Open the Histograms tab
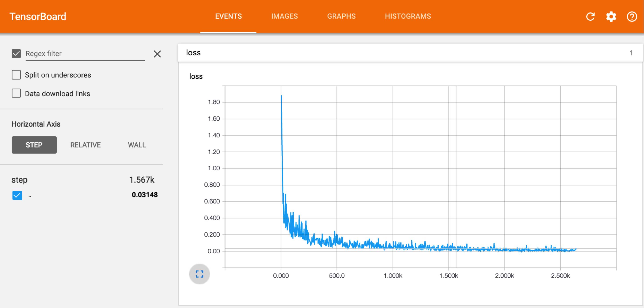644x308 pixels. click(x=408, y=16)
